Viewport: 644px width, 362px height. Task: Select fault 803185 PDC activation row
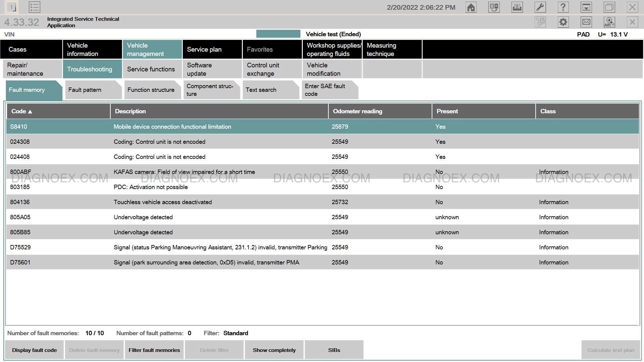tap(323, 187)
